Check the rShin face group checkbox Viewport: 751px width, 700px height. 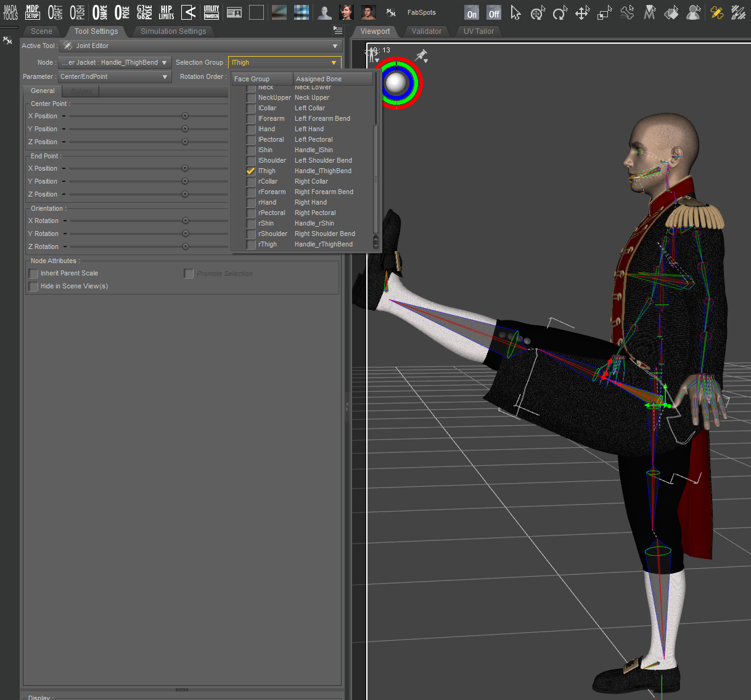pos(251,224)
